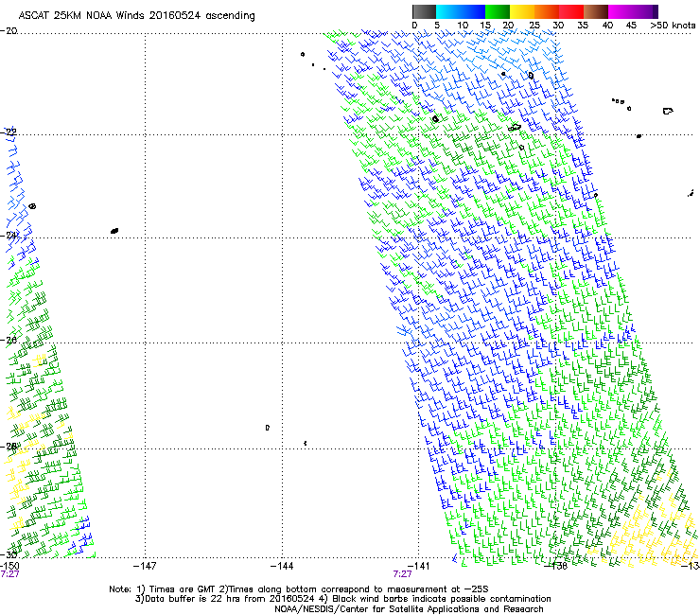Select the blue 10-15 knots legend segment
Viewport: 700px width, 615px height.
(473, 11)
